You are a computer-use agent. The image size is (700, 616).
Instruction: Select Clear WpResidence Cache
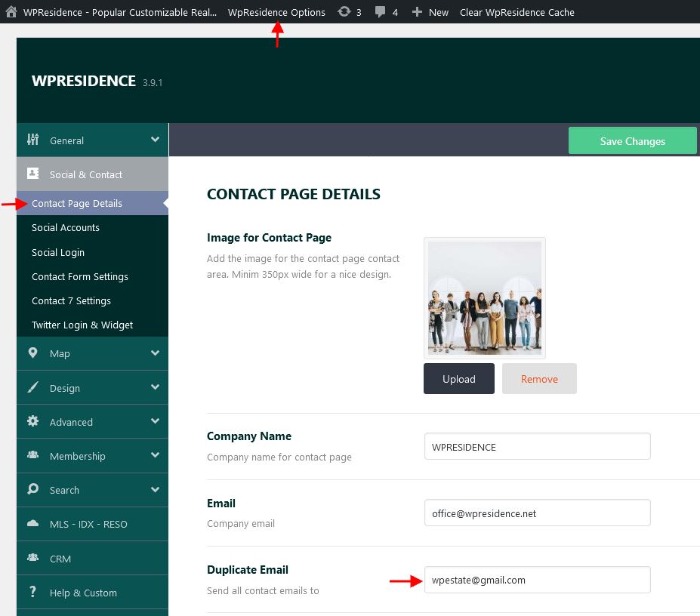pos(517,13)
